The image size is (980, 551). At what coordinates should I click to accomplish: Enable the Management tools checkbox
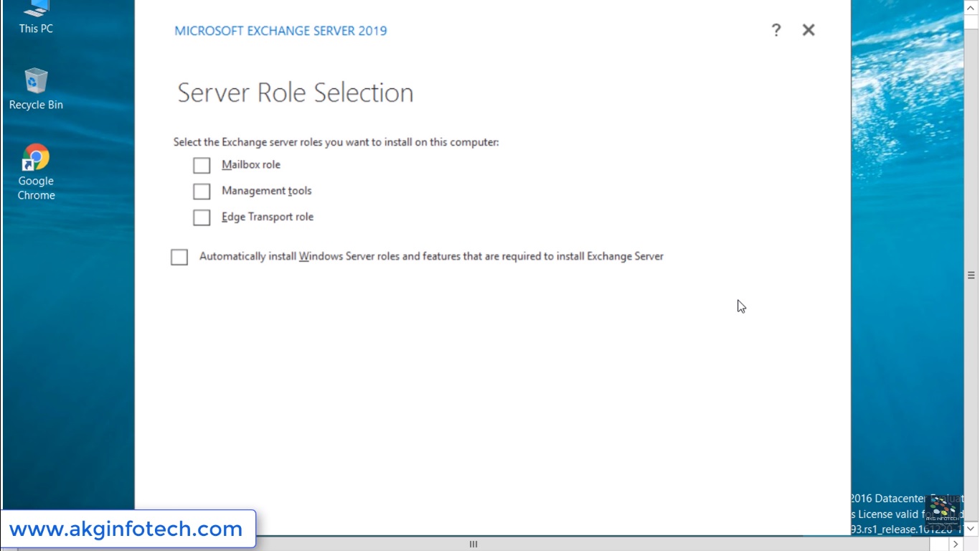tap(202, 192)
